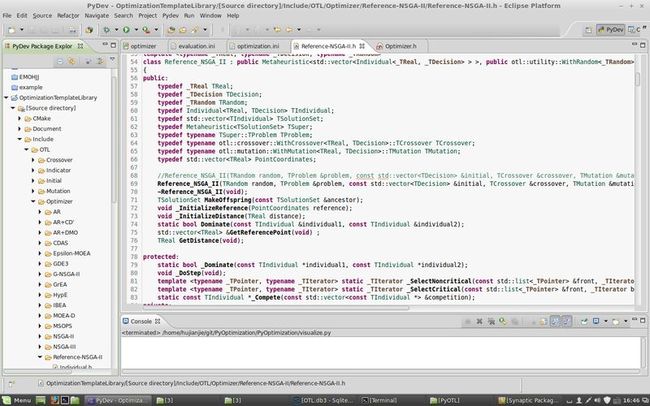This screenshot has width=650, height=406.
Task: Open External Tools dropdown arrow
Action: tap(156, 30)
